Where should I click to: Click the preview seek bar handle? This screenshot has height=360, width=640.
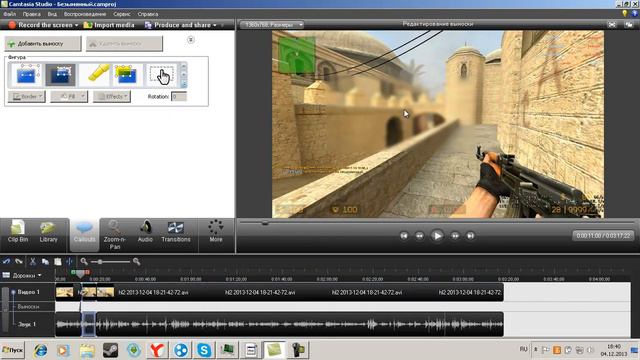265,223
